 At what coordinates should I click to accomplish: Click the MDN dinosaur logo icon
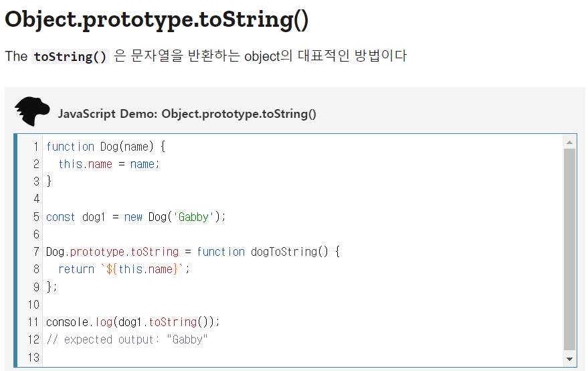(31, 111)
